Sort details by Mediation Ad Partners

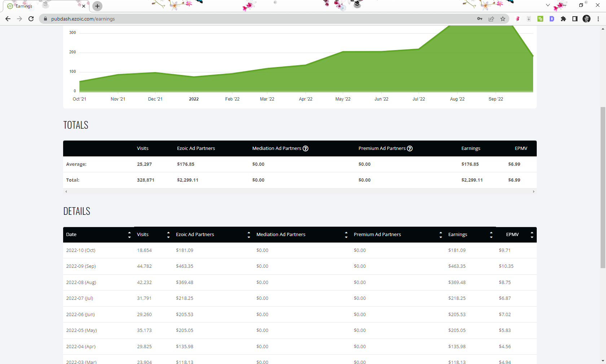click(x=346, y=235)
